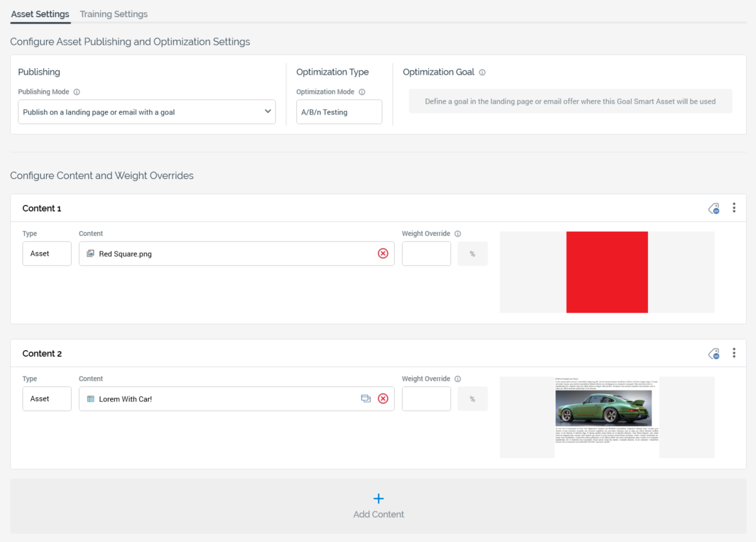The height and width of the screenshot is (542, 756).
Task: Open the three-dot menu for Content 2
Action: [x=734, y=353]
